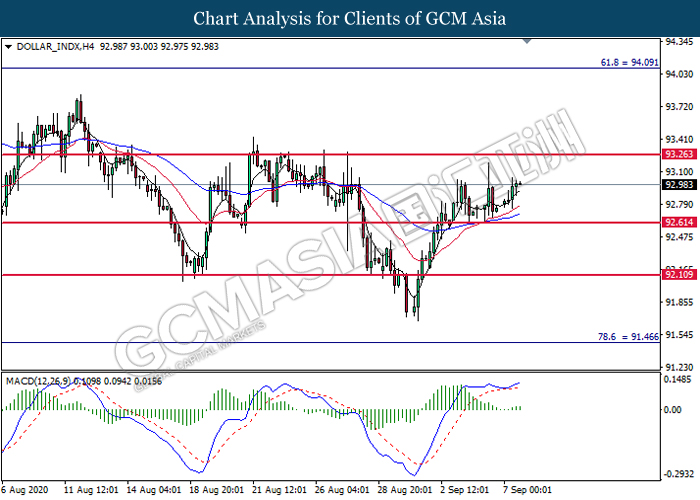Select the 6 Aug 2020 date label
700x500 pixels.
[x=27, y=491]
